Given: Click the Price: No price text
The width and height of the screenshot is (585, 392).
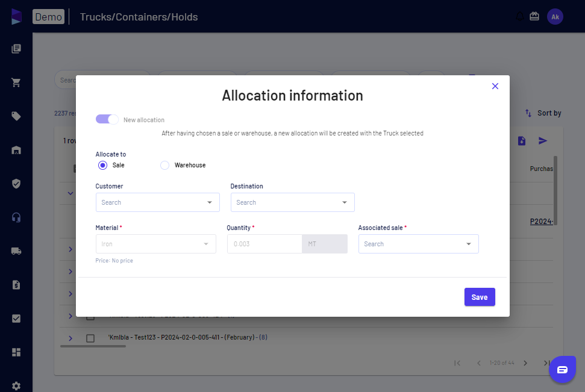Looking at the screenshot, I should 114,261.
